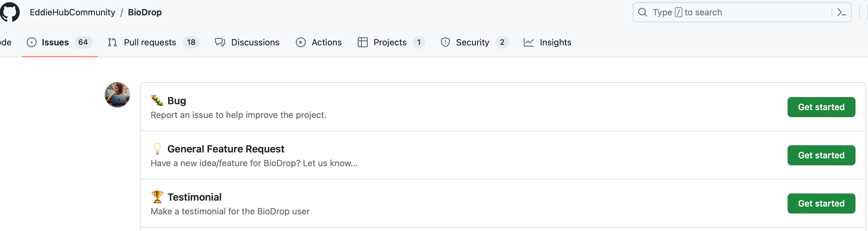This screenshot has width=868, height=231.
Task: Open the Insights tab
Action: click(x=547, y=43)
